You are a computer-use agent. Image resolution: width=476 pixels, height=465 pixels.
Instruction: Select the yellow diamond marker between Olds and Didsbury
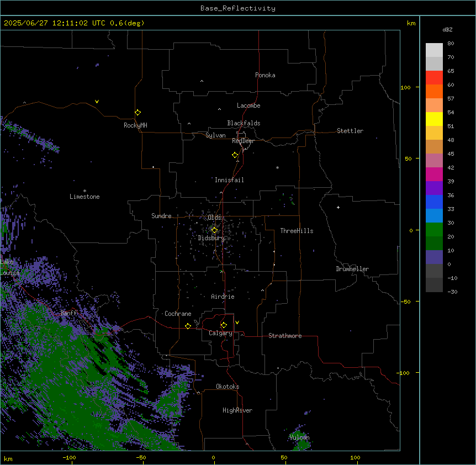point(214,230)
